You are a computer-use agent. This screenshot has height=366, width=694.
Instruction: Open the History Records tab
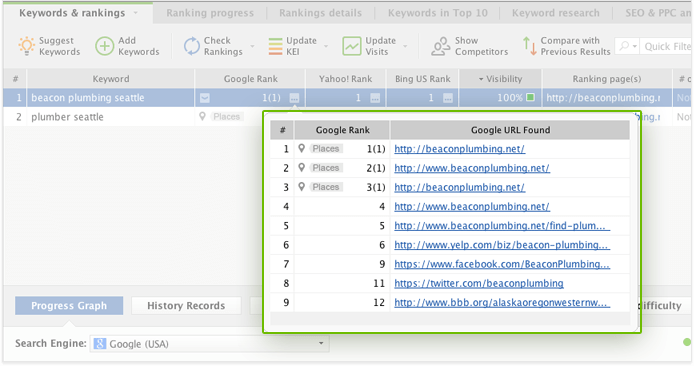click(186, 305)
